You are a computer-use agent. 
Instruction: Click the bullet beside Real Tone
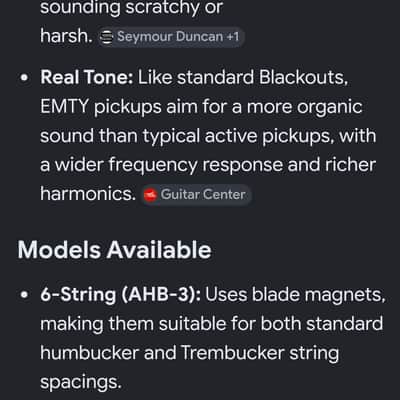click(24, 78)
